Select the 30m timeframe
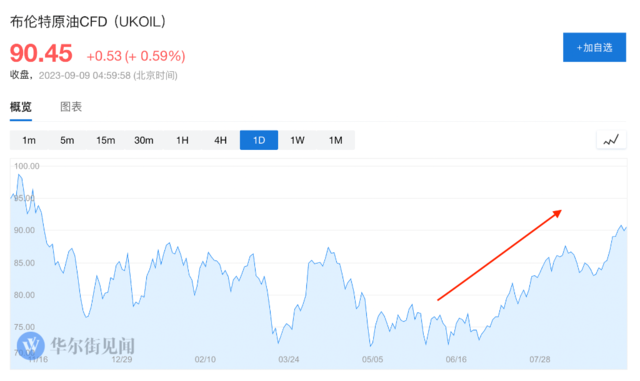The image size is (640, 381). [144, 140]
